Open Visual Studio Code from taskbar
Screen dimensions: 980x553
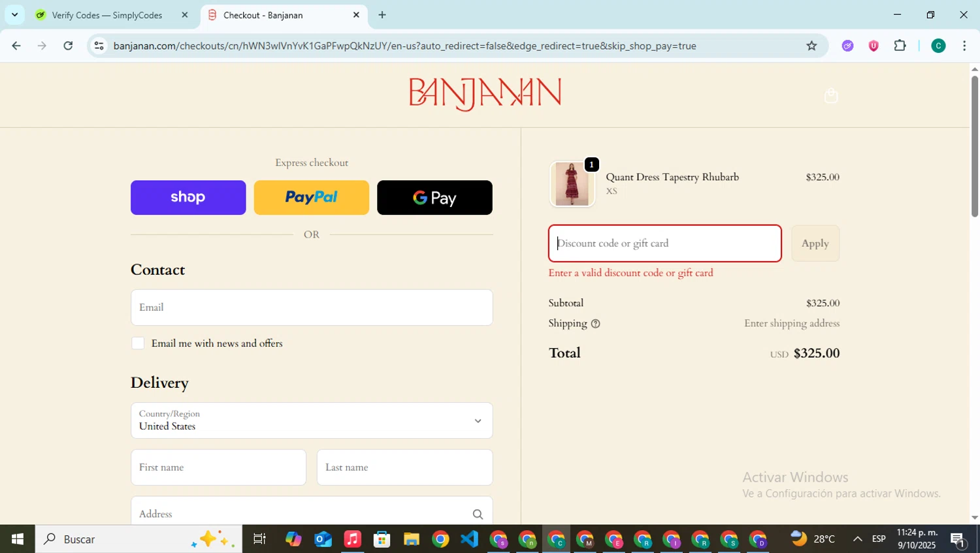pos(470,539)
